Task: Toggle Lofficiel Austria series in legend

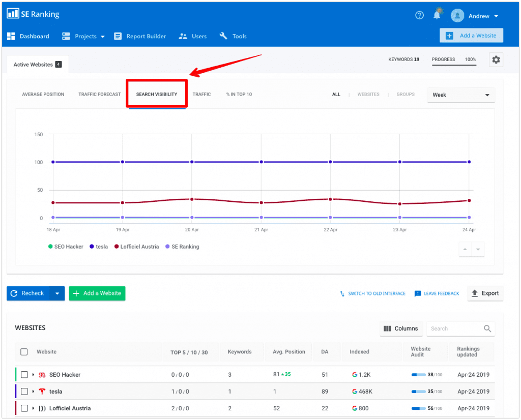Action: click(x=136, y=247)
